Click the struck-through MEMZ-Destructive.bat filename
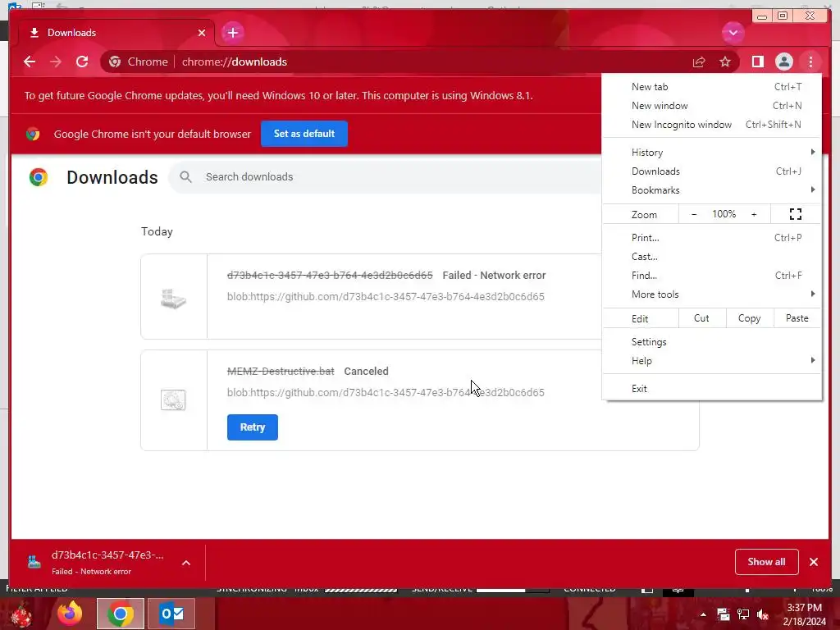This screenshot has height=630, width=840. pos(281,372)
